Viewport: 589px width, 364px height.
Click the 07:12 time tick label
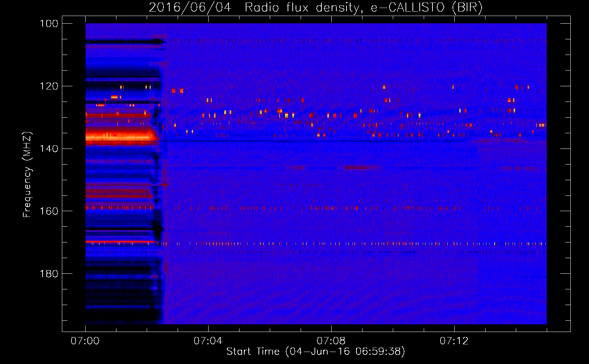point(454,341)
